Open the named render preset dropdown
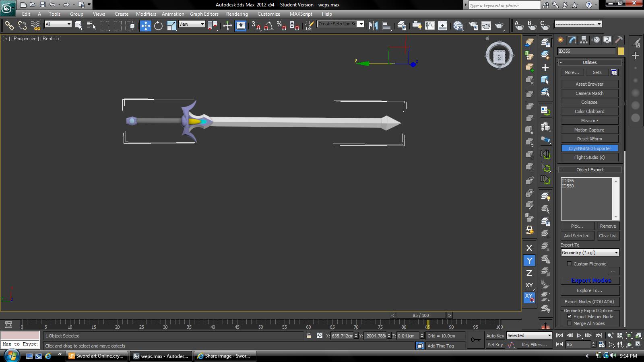This screenshot has height=362, width=644. pos(578,24)
